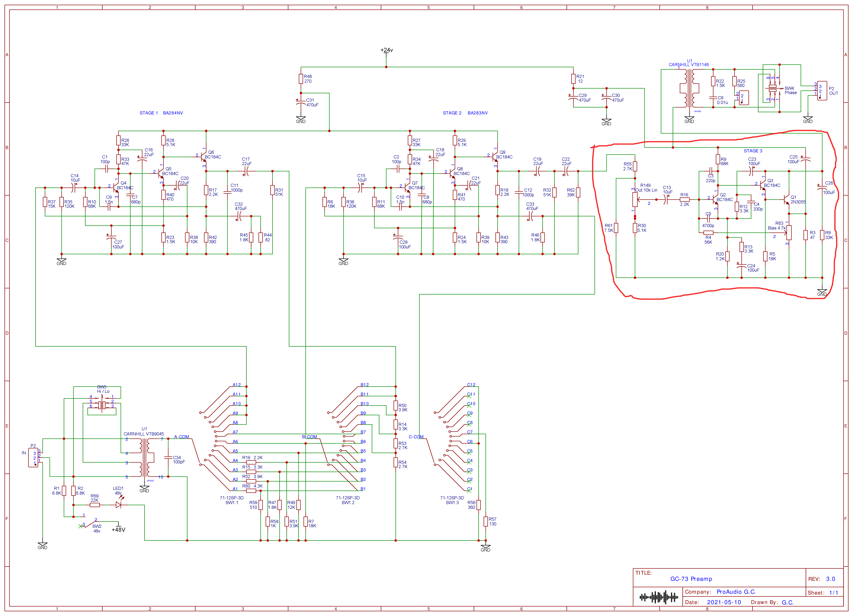The height and width of the screenshot is (616, 853).
Task: Toggle the SW3 Hi / Lo switch
Action: click(x=102, y=405)
